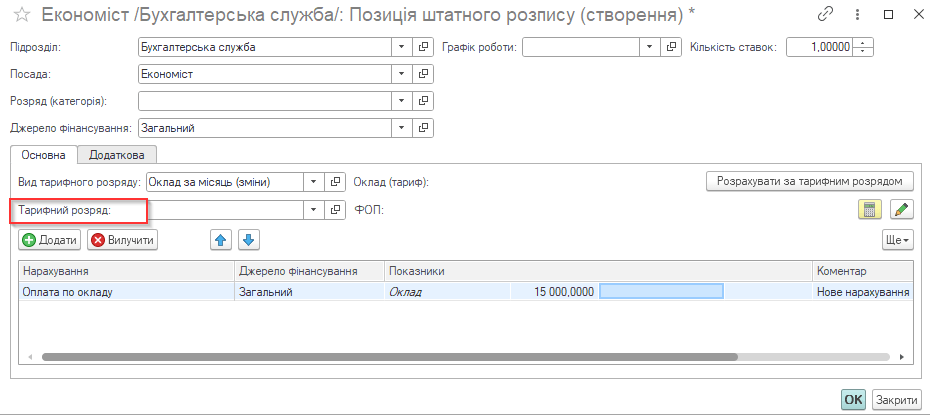930x415 pixels.
Task: Click the 15 000,0000 value cell
Action: (x=555, y=292)
